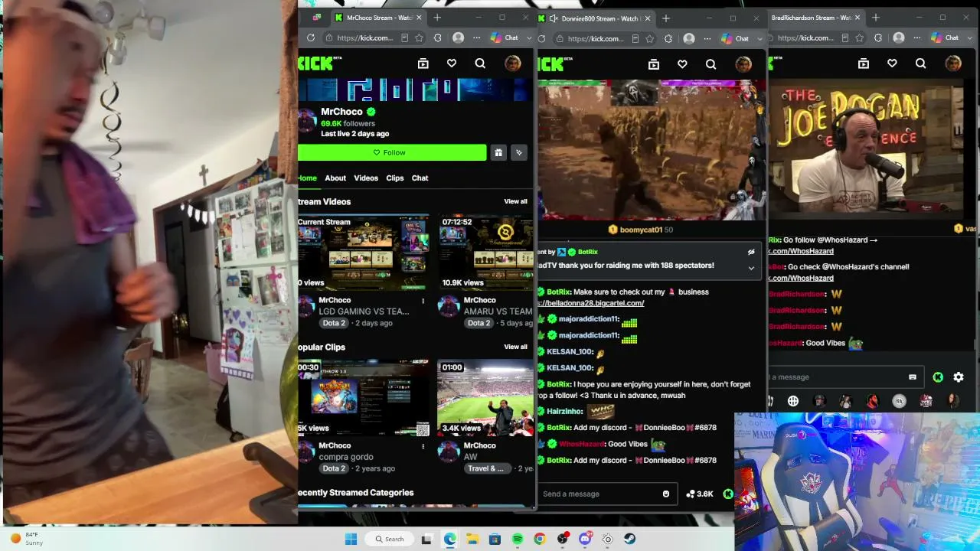Open File Explorer from the taskbar
This screenshot has height=551, width=980.
click(x=472, y=539)
